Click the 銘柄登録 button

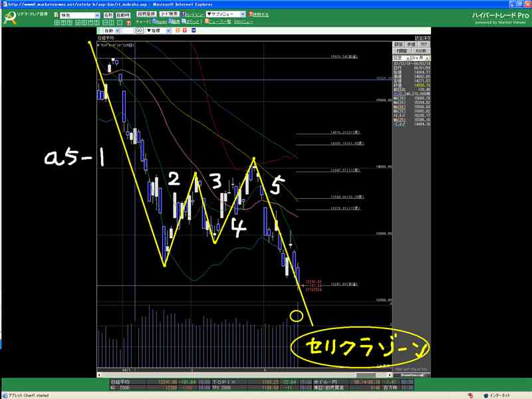(146, 14)
